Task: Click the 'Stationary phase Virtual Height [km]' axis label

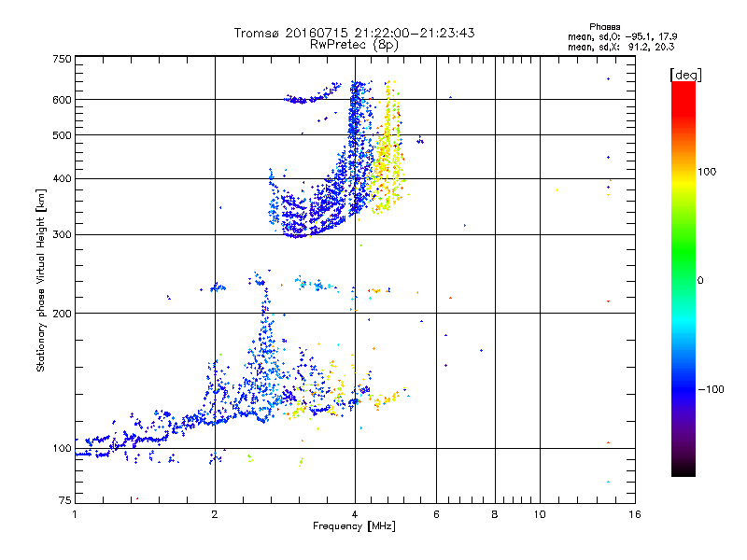Action: (41, 280)
